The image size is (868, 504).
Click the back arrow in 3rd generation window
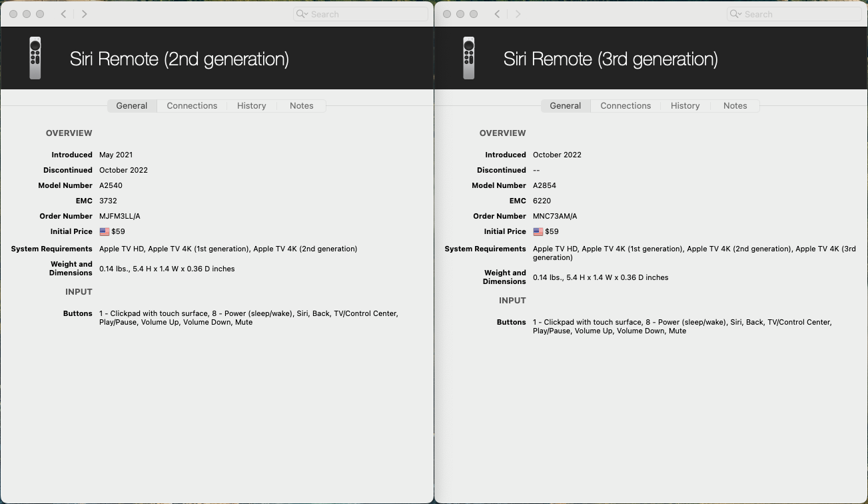pyautogui.click(x=497, y=14)
